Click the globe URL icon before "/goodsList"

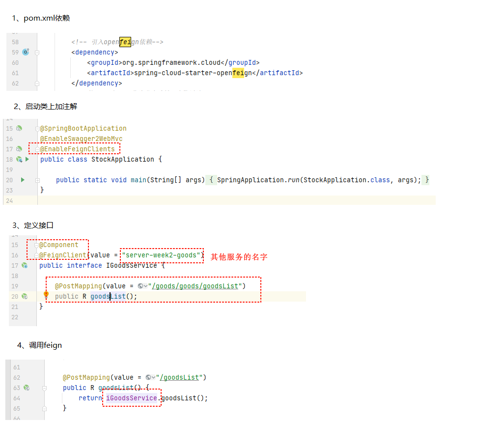coord(148,377)
